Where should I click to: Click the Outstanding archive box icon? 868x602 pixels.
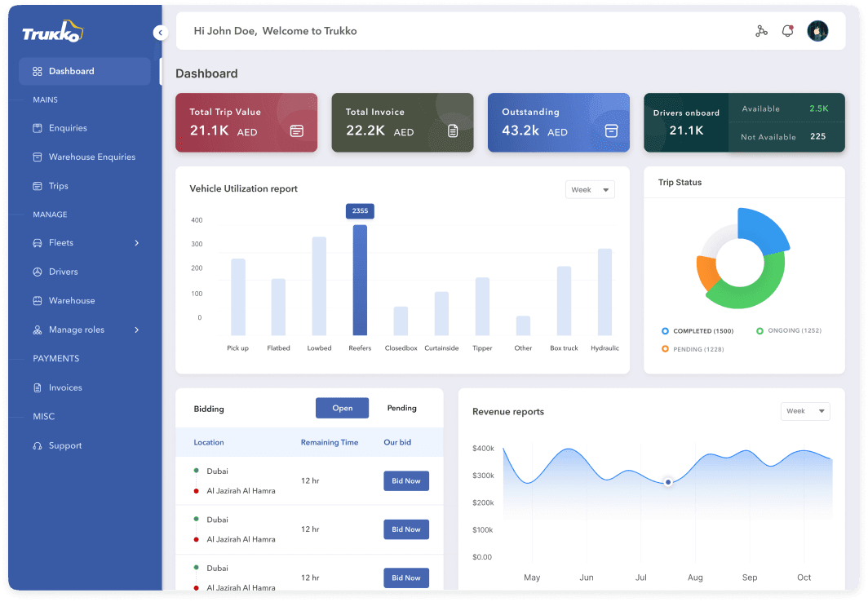coord(611,131)
